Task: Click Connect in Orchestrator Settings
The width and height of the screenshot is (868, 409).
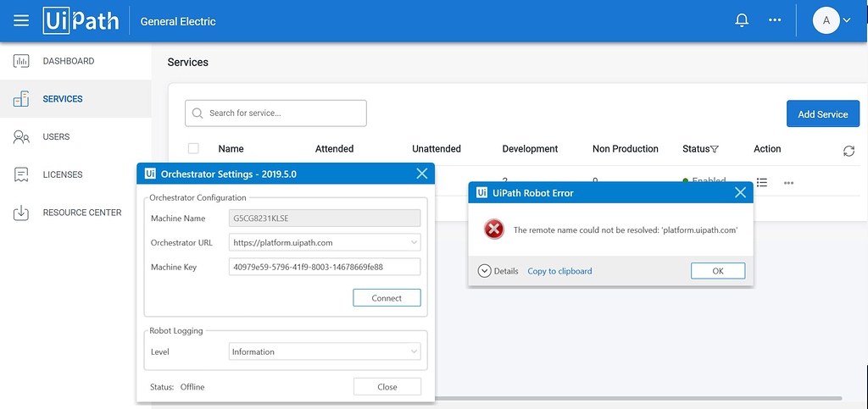Action: 387,298
